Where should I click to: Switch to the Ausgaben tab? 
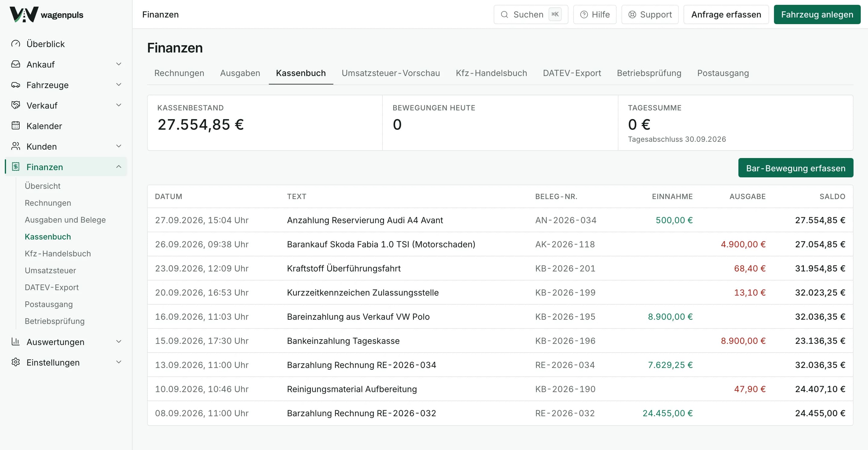pyautogui.click(x=240, y=73)
